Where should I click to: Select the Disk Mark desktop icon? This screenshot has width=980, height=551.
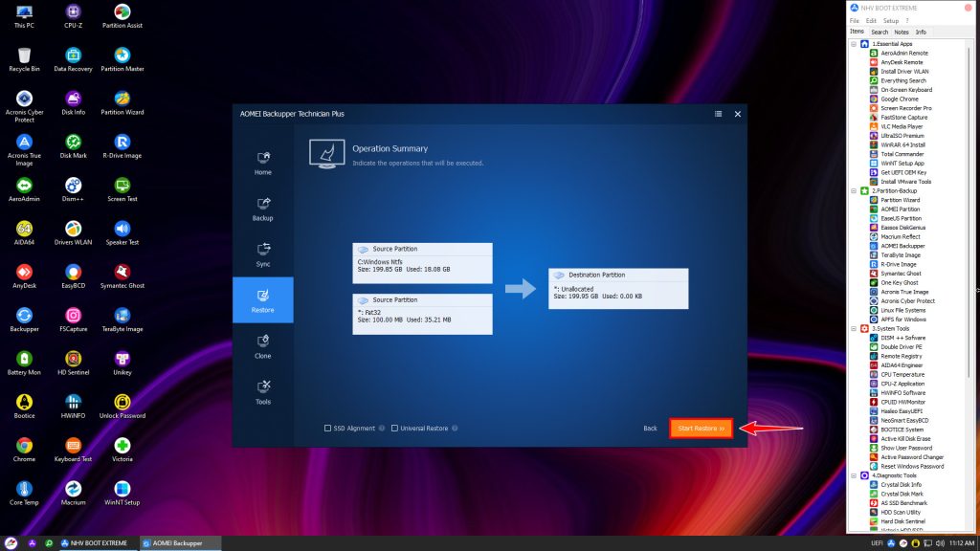click(x=73, y=146)
